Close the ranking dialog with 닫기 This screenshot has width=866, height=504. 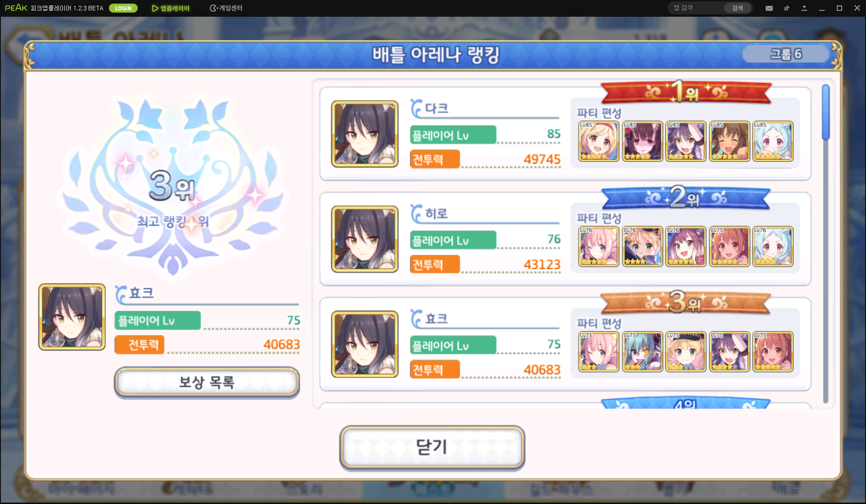(432, 447)
